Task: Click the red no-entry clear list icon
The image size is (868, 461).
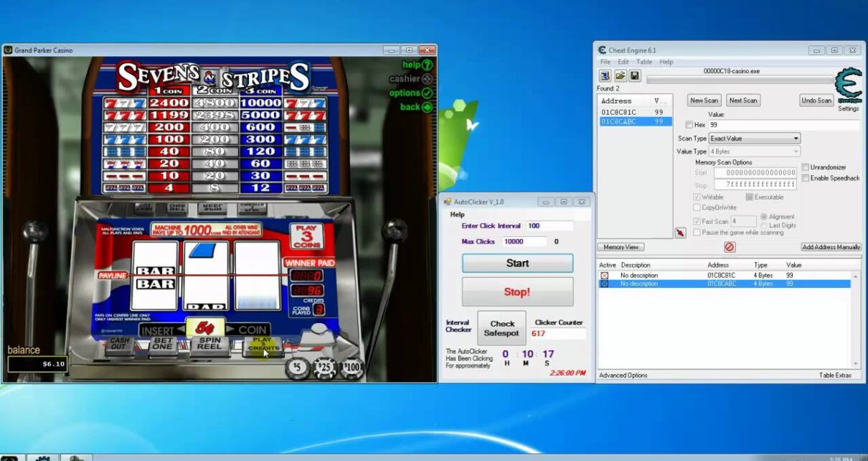Action: click(x=729, y=247)
